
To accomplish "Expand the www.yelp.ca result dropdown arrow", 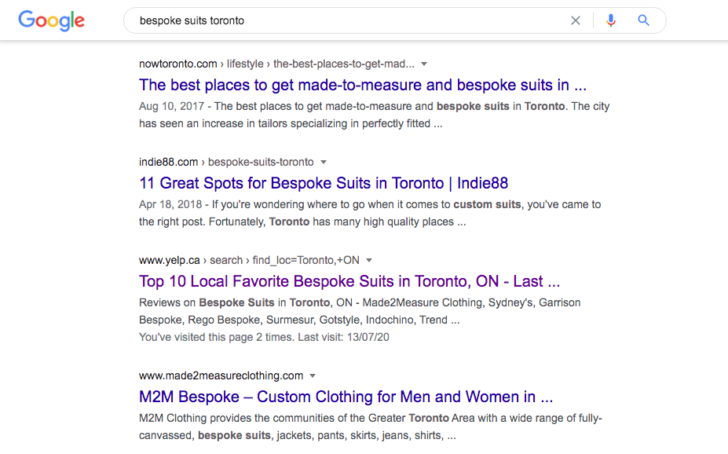I will coord(369,260).
